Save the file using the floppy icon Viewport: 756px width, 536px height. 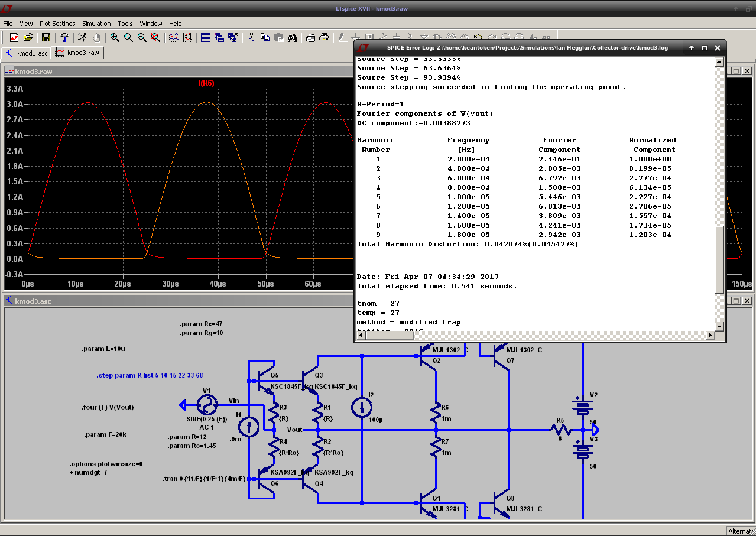[46, 37]
